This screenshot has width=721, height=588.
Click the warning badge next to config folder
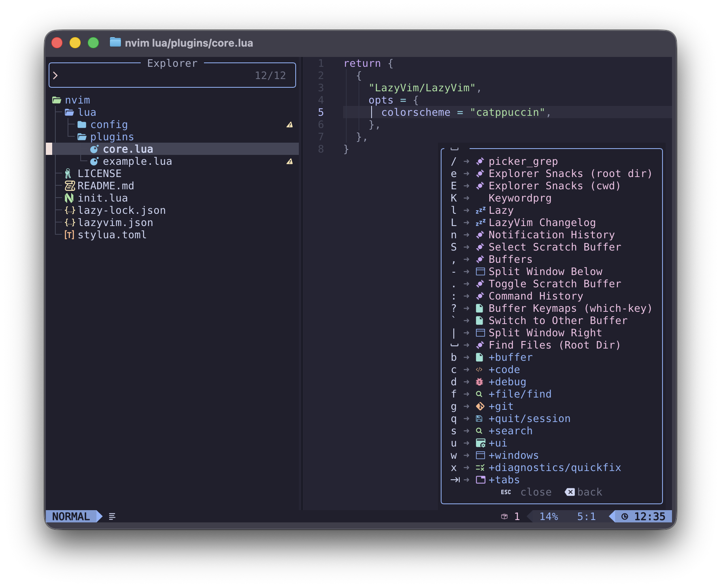point(291,124)
